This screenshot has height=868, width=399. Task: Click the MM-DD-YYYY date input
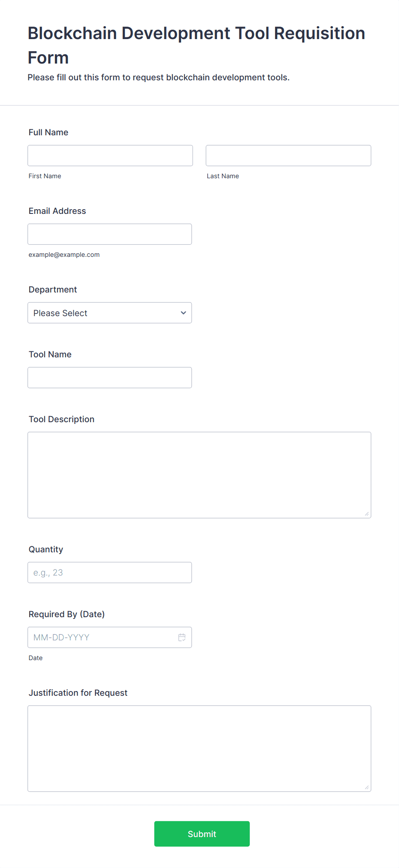click(x=110, y=637)
